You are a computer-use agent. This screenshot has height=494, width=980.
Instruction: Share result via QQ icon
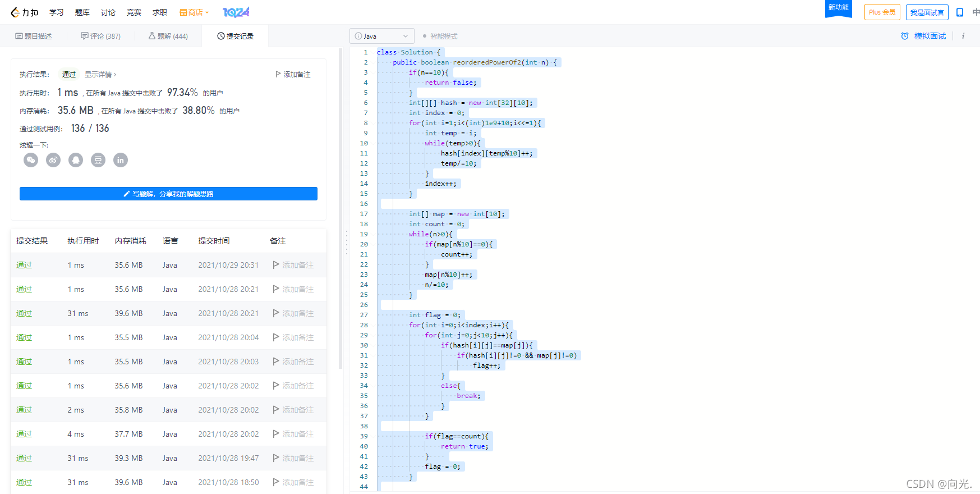76,160
